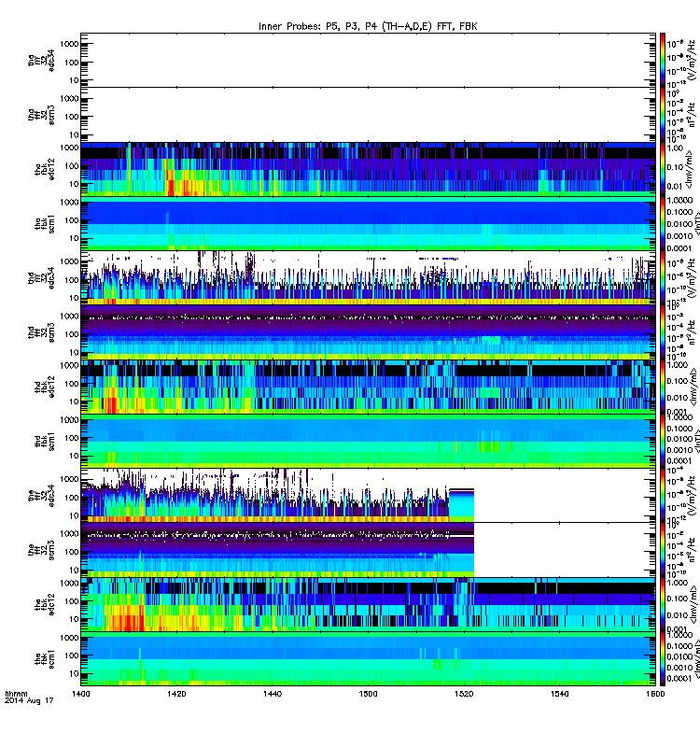The image size is (700, 747).
Task: Click the color bar beside thd fbk scm1 panel
Action: click(x=663, y=441)
